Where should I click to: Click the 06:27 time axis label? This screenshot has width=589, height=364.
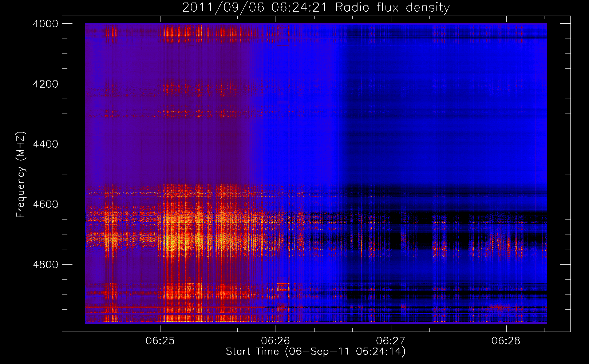[391, 341]
